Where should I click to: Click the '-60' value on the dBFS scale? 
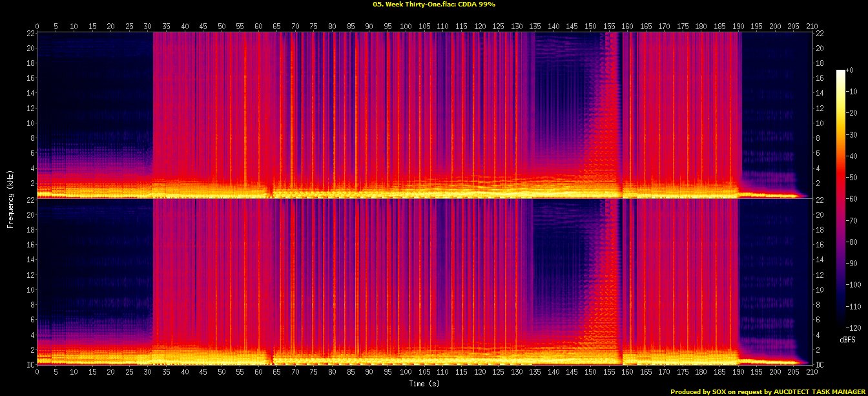click(852, 200)
